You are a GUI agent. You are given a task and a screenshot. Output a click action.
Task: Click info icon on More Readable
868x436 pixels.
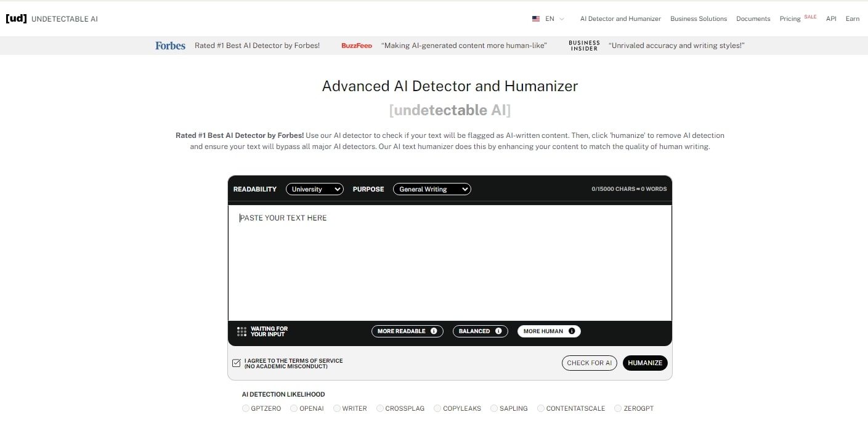coord(434,331)
